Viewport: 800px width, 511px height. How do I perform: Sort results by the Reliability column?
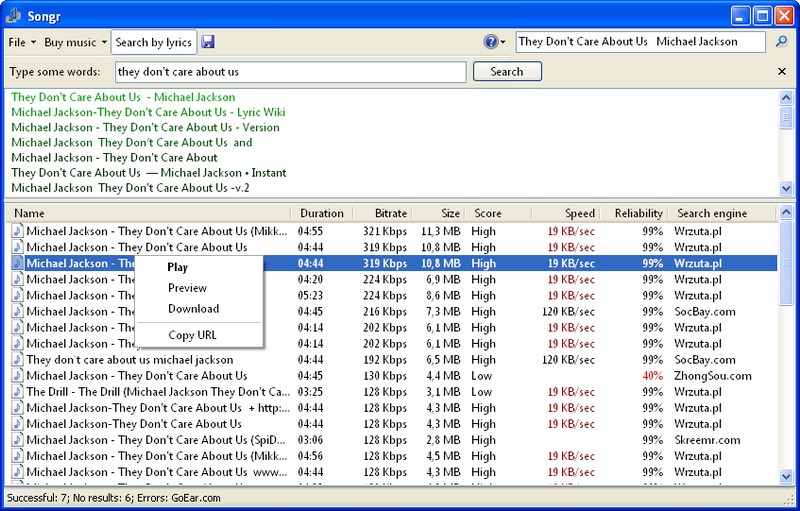635,213
